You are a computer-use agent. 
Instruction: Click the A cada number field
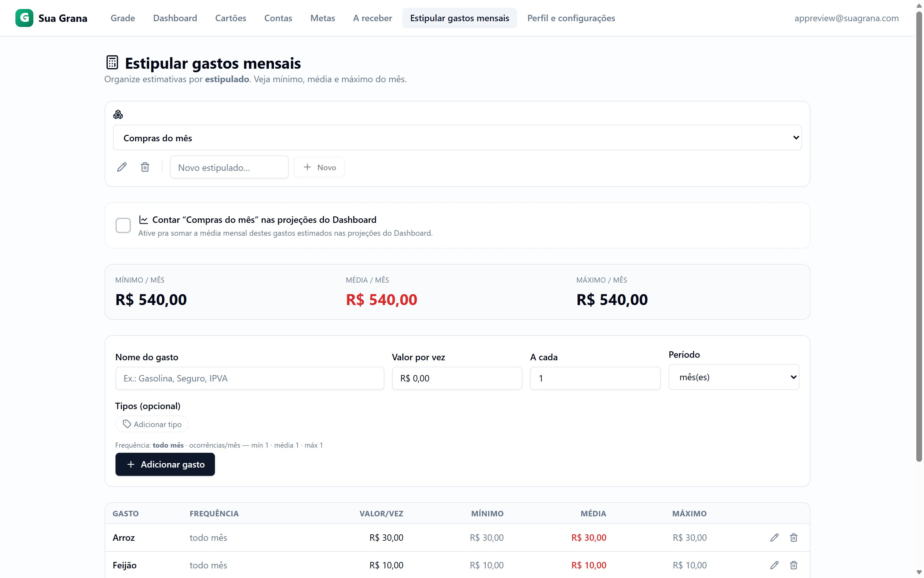coord(595,378)
